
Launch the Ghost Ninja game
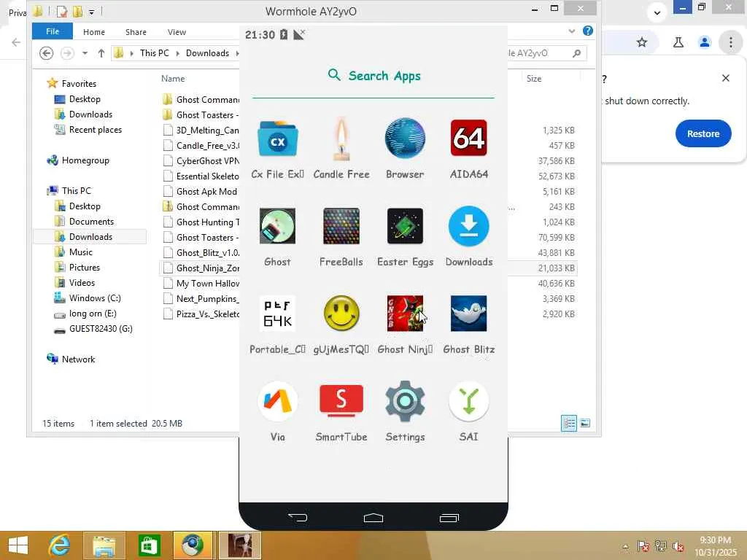pos(405,314)
